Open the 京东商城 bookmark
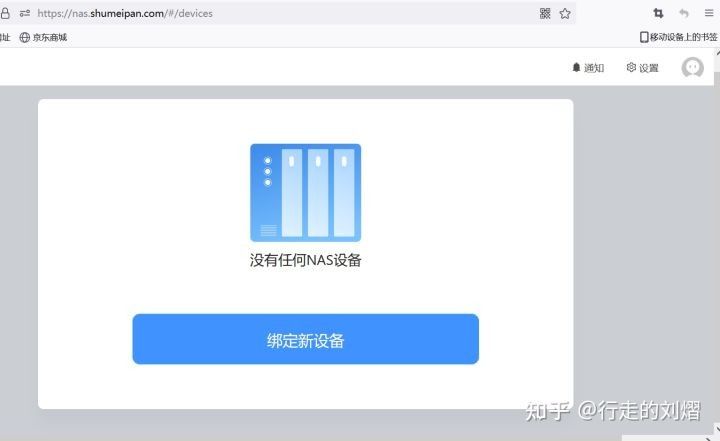 click(43, 37)
